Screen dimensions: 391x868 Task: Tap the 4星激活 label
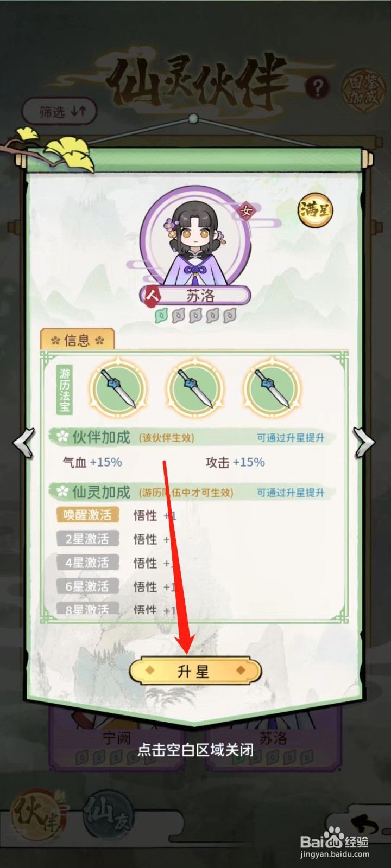(87, 563)
